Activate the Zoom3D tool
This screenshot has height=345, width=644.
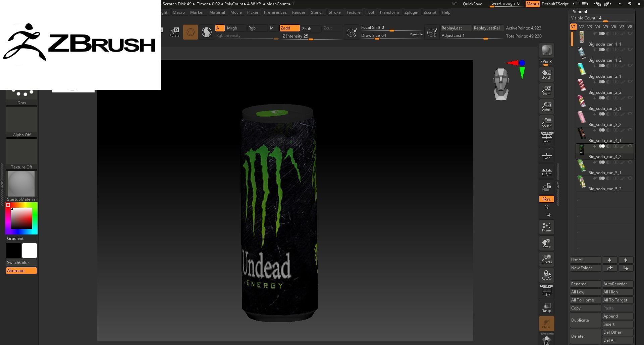546,259
